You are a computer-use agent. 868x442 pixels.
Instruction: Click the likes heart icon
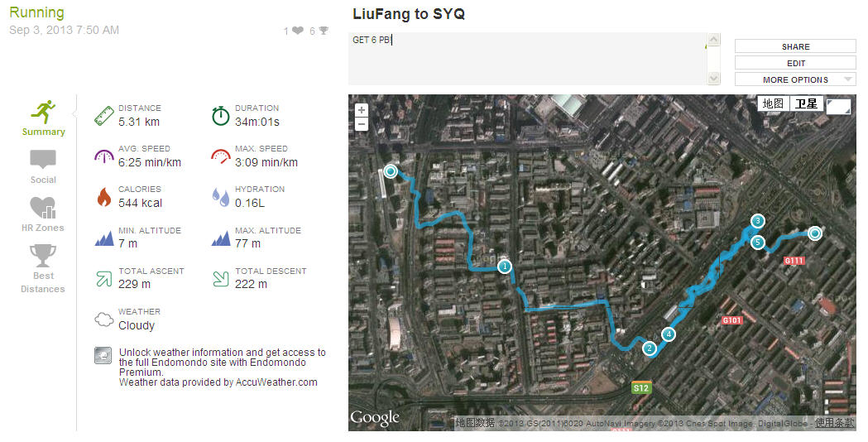click(298, 31)
